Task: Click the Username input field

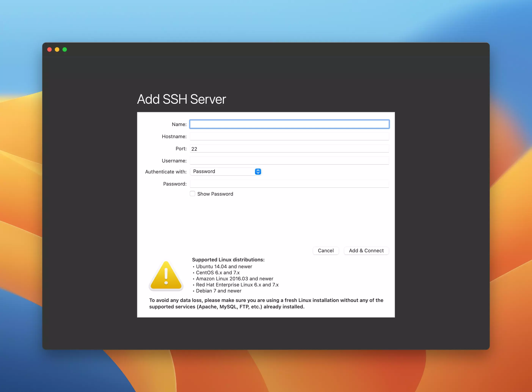Action: click(x=289, y=161)
